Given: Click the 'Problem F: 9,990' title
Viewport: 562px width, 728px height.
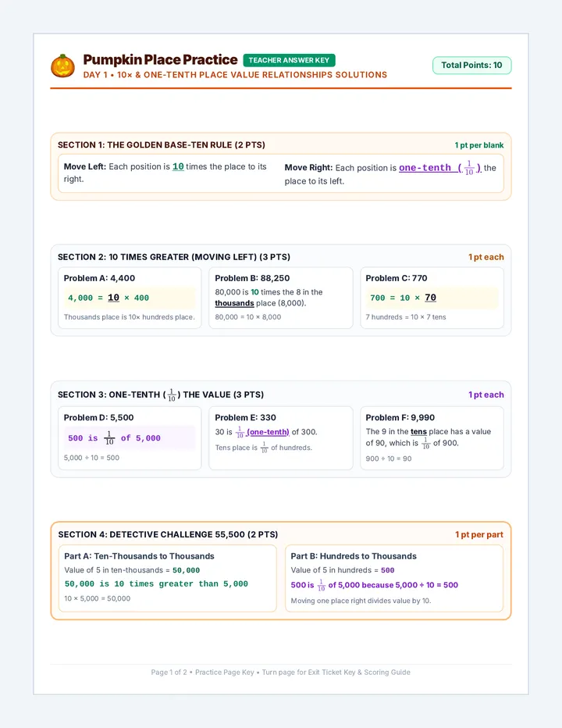Looking at the screenshot, I should pyautogui.click(x=400, y=417).
